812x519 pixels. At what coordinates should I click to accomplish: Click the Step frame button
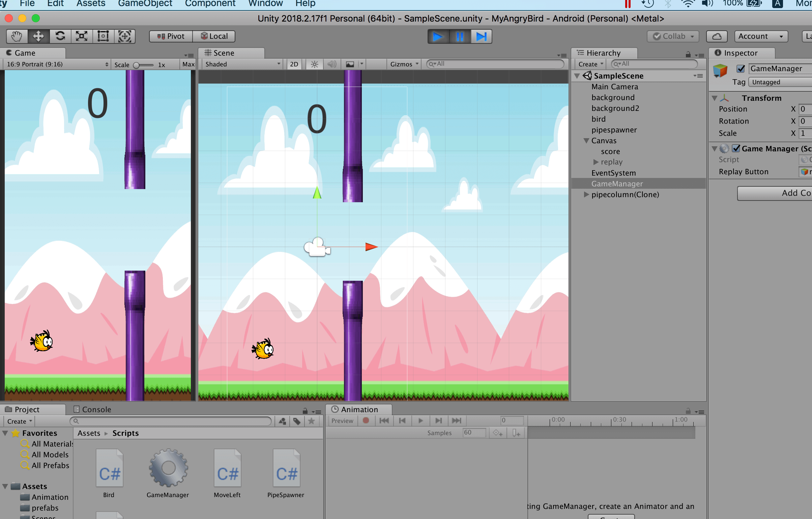click(x=481, y=36)
